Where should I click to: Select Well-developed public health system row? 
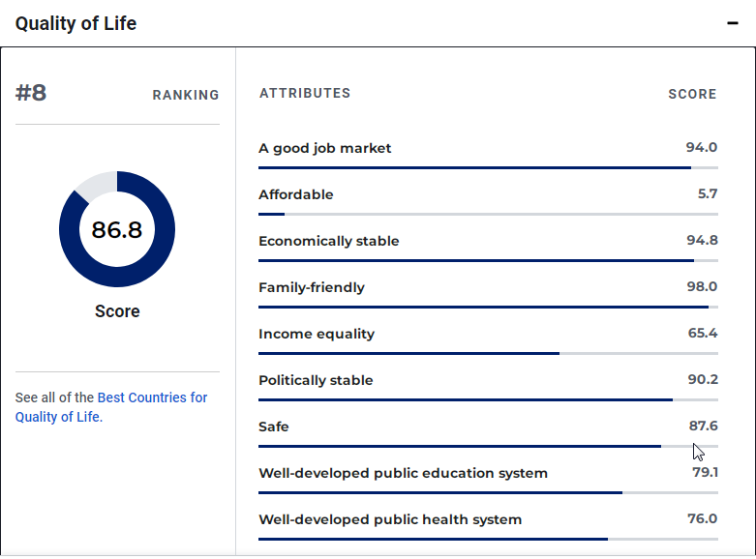(390, 519)
